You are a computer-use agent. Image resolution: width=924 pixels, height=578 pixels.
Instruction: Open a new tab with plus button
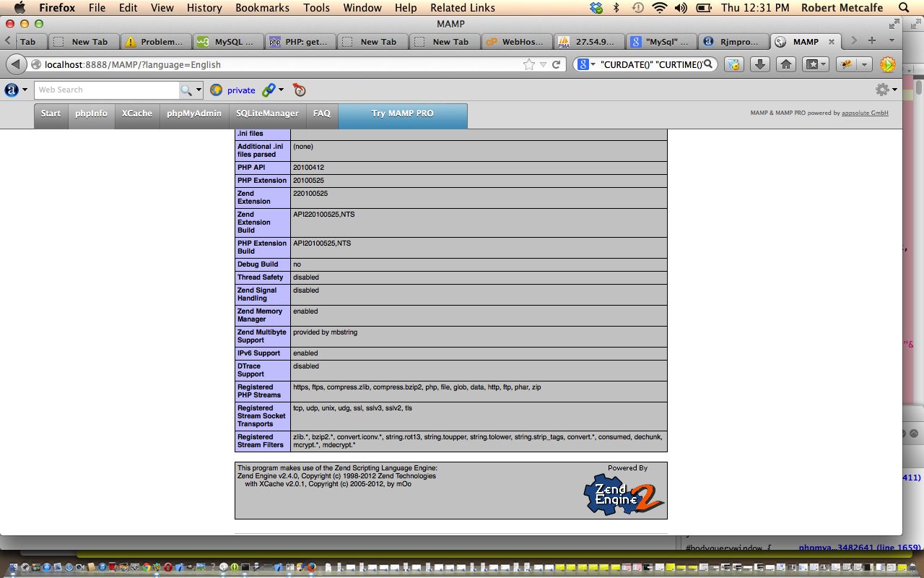pyautogui.click(x=872, y=40)
